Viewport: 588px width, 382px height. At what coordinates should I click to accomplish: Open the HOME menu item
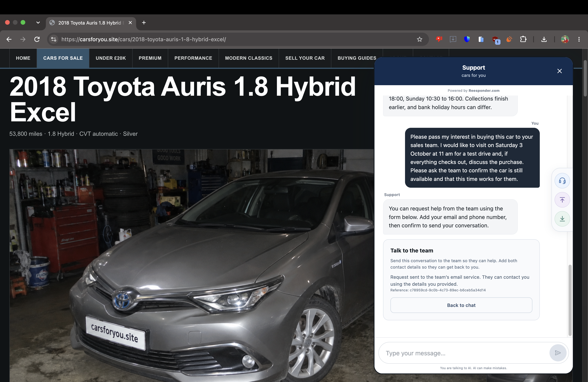23,58
